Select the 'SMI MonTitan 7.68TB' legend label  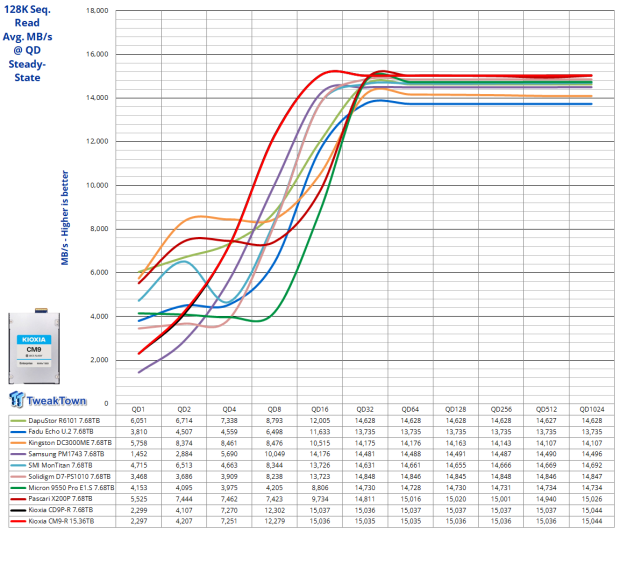[x=60, y=466]
